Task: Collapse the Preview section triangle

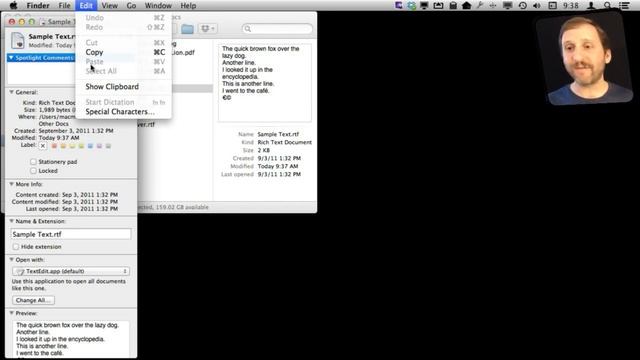Action: pyautogui.click(x=11, y=313)
